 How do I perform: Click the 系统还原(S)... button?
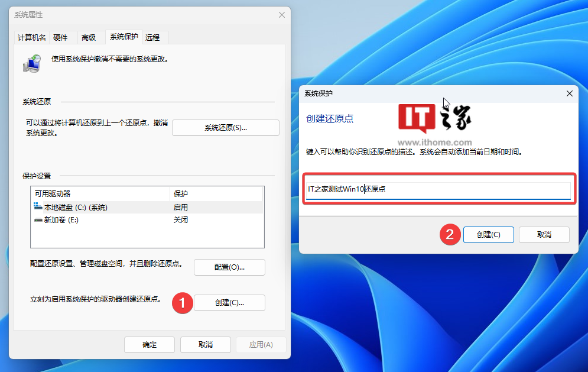coord(226,128)
